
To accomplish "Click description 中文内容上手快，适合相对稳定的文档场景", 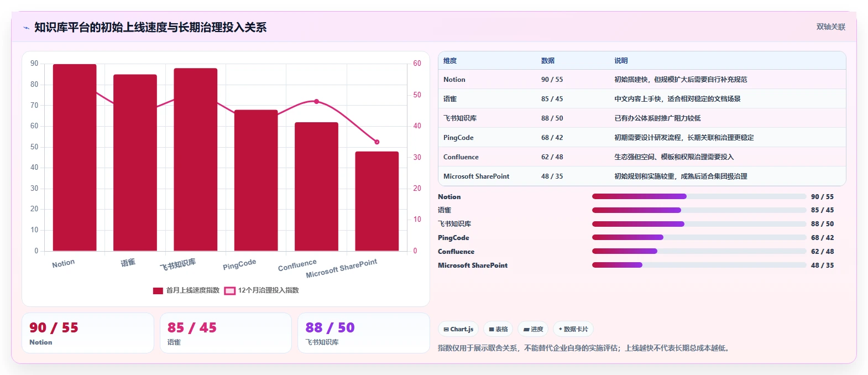I will [677, 99].
